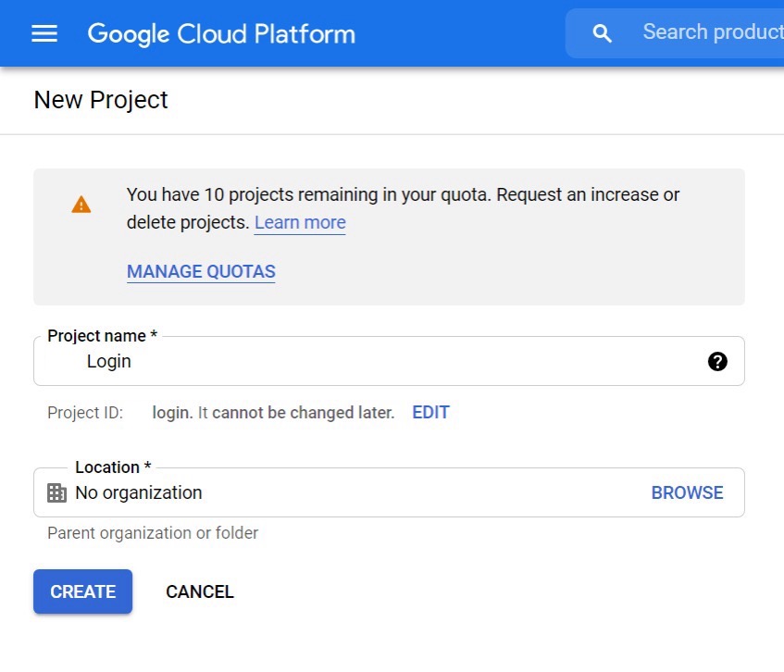Click the New Project page heading
784x672 pixels.
(x=101, y=100)
